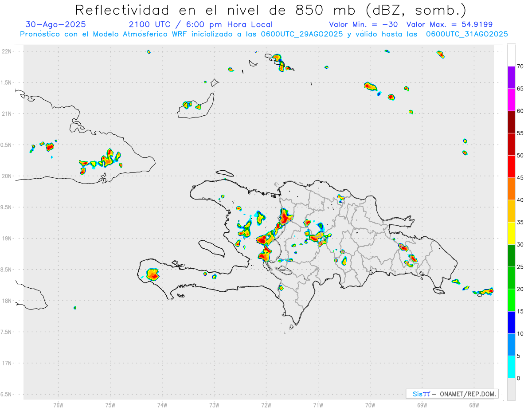Pick the light blue 5–10 dBZ colorbar segment
The image size is (532, 411).
pyautogui.click(x=511, y=345)
